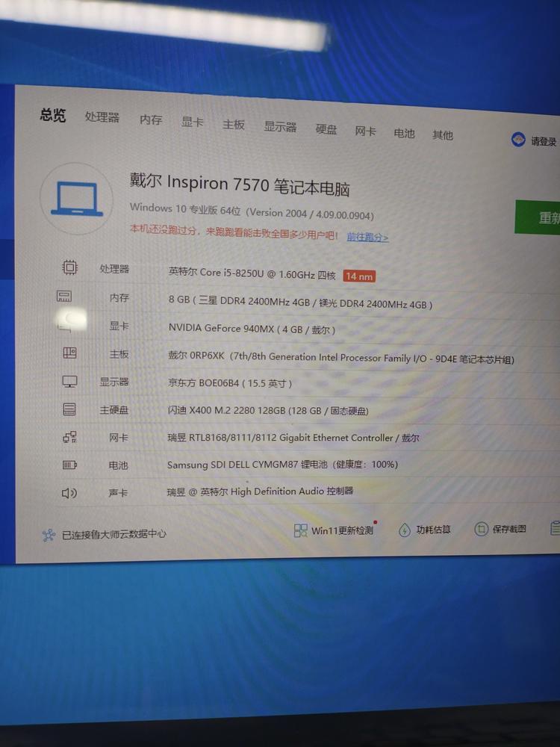Click the green re-scan button

coord(543,217)
